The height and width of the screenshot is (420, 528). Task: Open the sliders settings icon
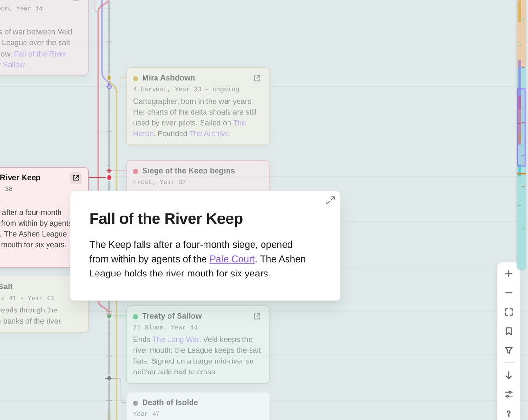click(x=508, y=394)
